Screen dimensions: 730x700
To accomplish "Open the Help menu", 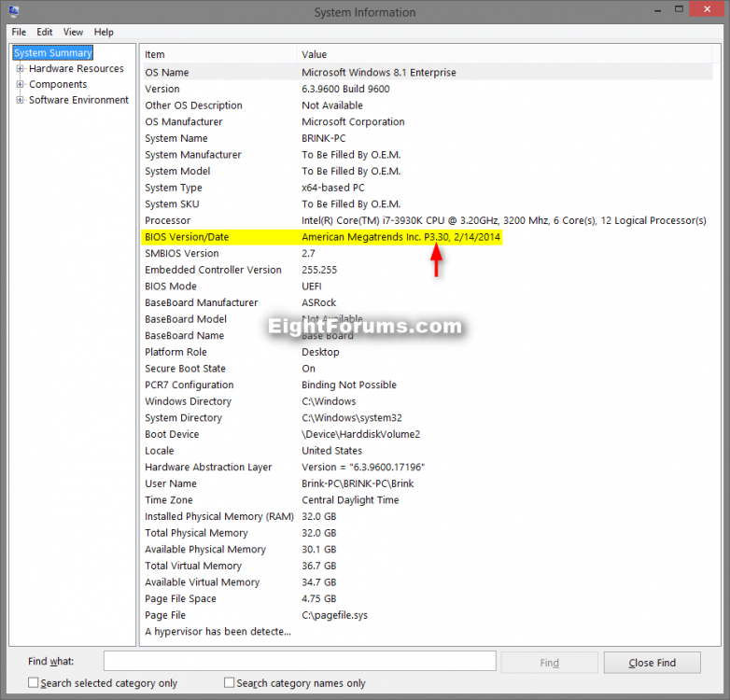I will (x=104, y=32).
